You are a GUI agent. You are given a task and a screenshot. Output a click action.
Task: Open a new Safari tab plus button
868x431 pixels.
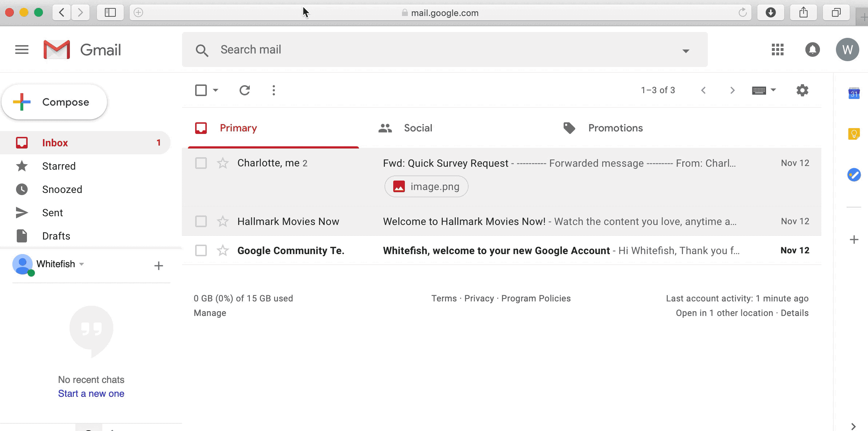(x=863, y=17)
